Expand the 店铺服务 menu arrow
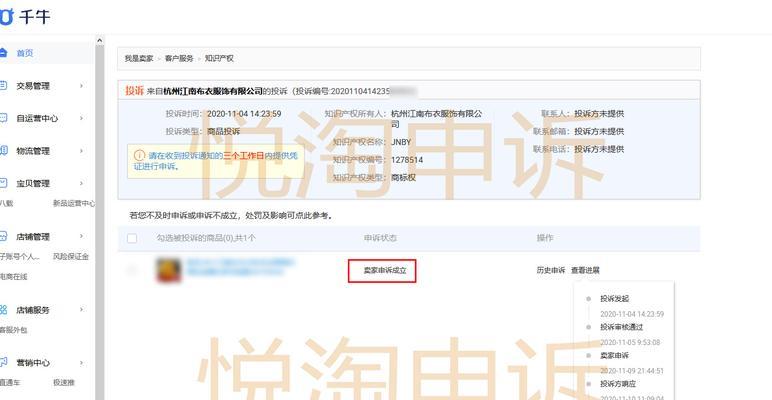Screen dimensions: 772x400 pos(81,309)
